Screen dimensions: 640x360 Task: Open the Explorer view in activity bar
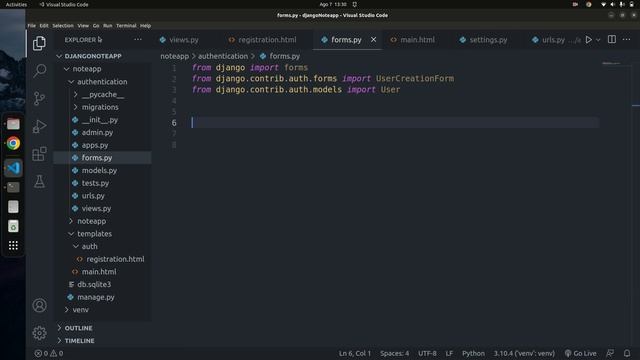(39, 43)
